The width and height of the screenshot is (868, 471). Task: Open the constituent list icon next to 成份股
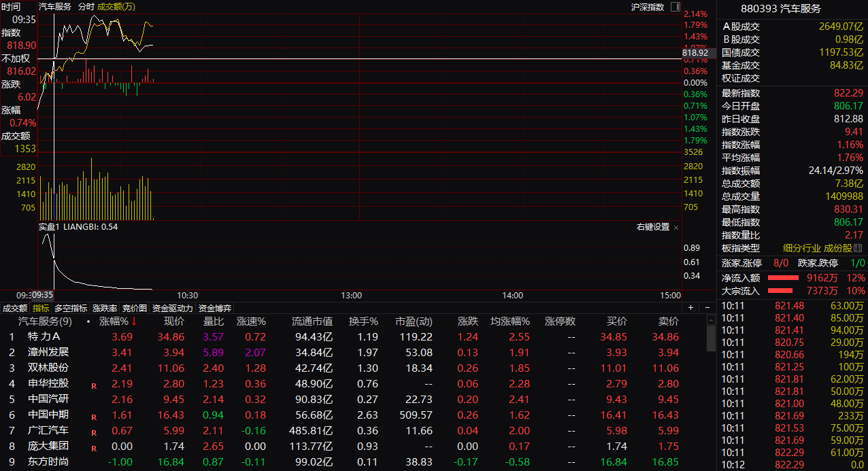point(858,248)
